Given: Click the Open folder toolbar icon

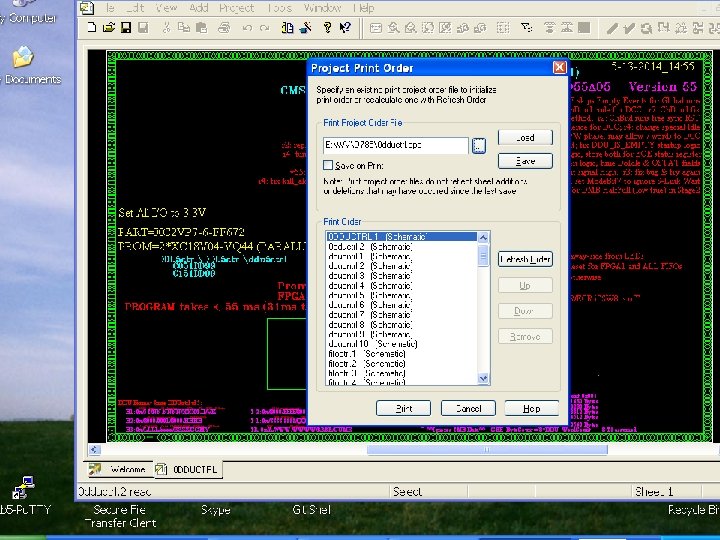Looking at the screenshot, I should coord(109,28).
